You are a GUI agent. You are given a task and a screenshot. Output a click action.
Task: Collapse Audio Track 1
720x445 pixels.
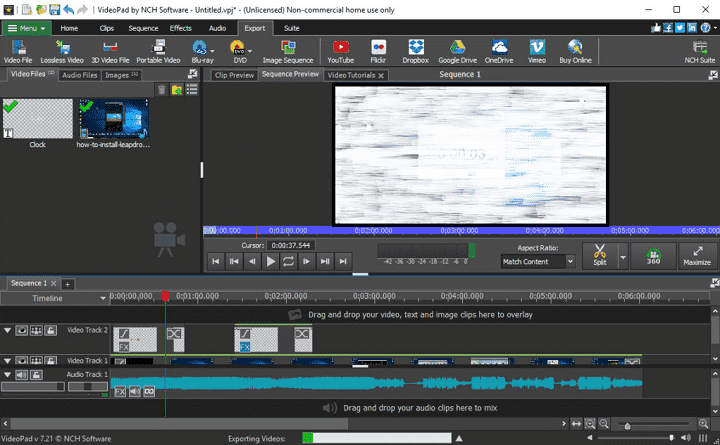pyautogui.click(x=7, y=375)
